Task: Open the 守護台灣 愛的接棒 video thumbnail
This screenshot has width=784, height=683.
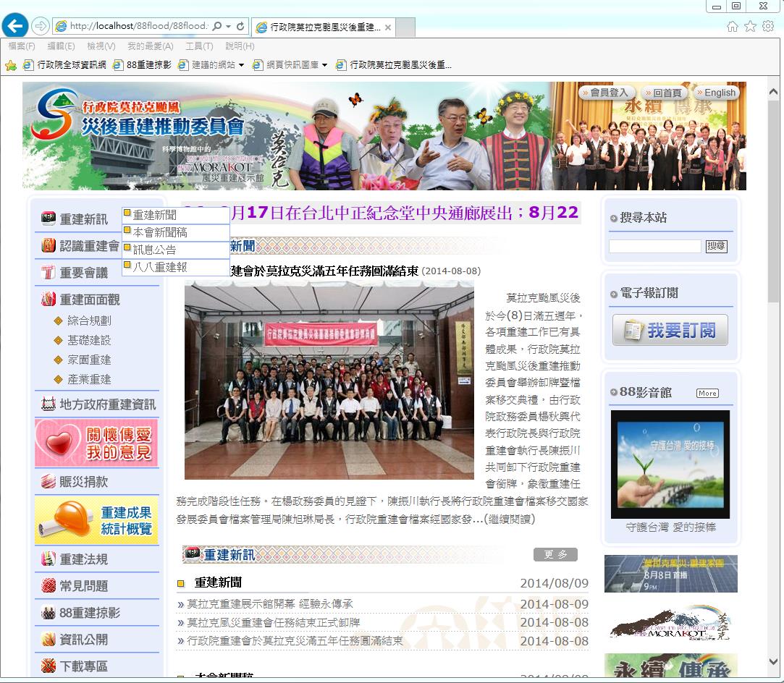Action: pyautogui.click(x=670, y=464)
